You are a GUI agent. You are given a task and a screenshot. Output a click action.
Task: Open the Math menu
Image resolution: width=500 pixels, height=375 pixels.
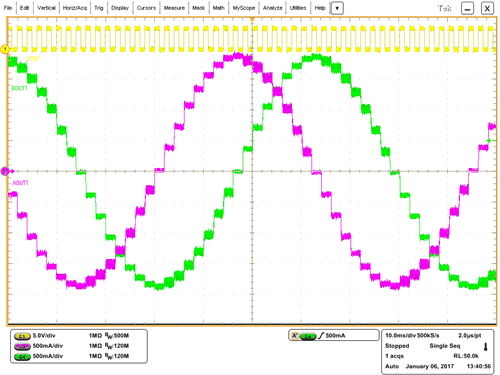[218, 8]
